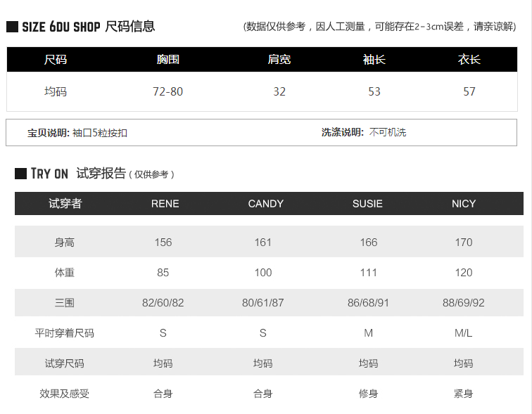This screenshot has width=532, height=414.
Task: Click the black square beside SIZE 6DU SHOP
Action: coord(12,27)
